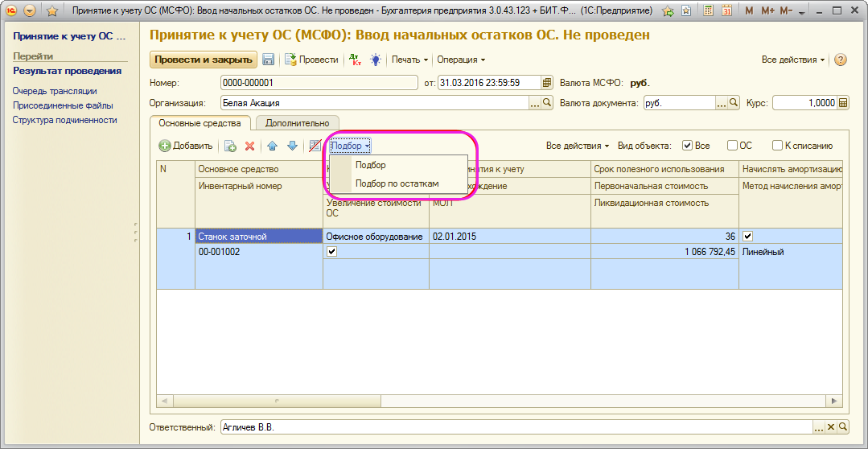Viewport: 868px width, 449px height.
Task: Click the Организация field with Белая Акация
Action: pyautogui.click(x=373, y=103)
